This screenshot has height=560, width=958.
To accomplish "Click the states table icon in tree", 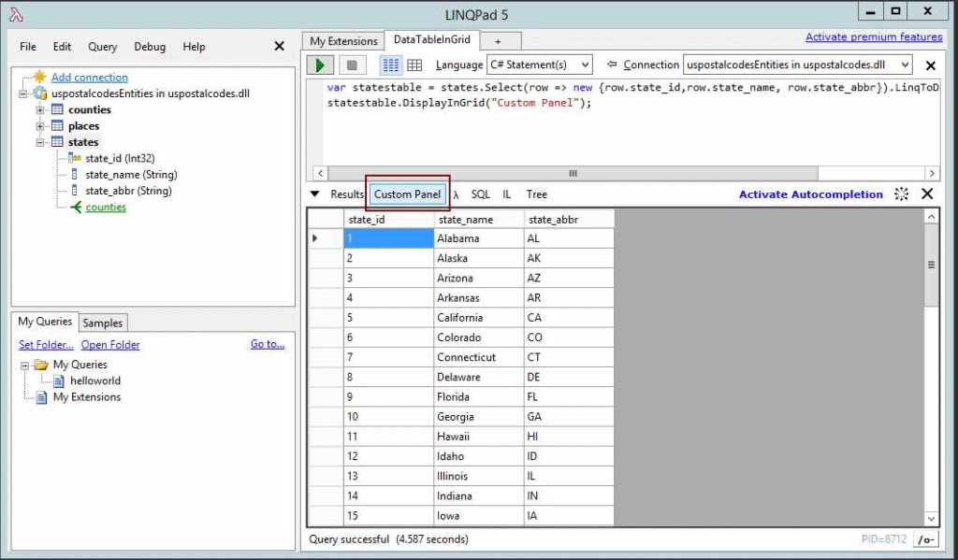I will tap(57, 142).
